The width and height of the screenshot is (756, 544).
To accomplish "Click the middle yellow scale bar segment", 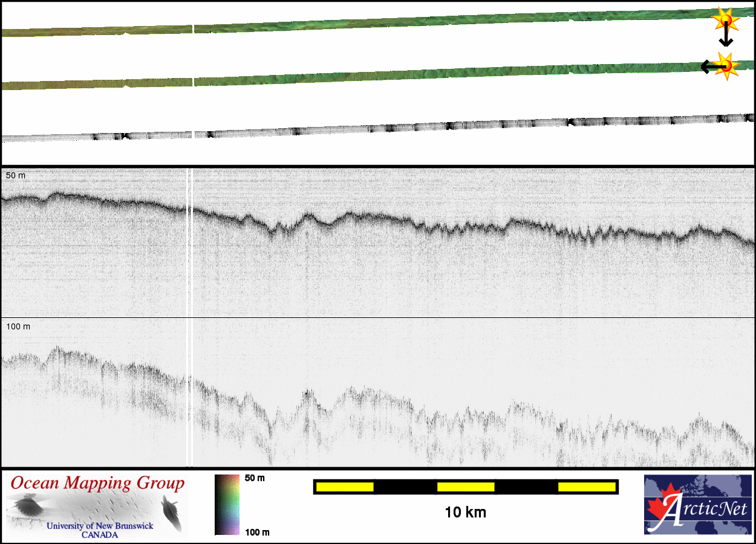I will (x=465, y=487).
